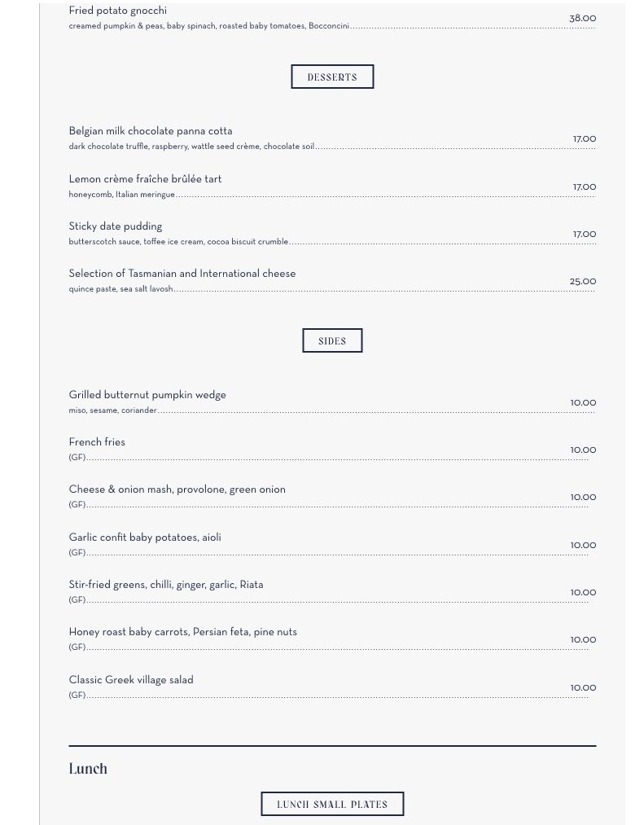This screenshot has height=825, width=644.
Task: Click Grilled butternut pumpkin wedge
Action: tap(147, 395)
